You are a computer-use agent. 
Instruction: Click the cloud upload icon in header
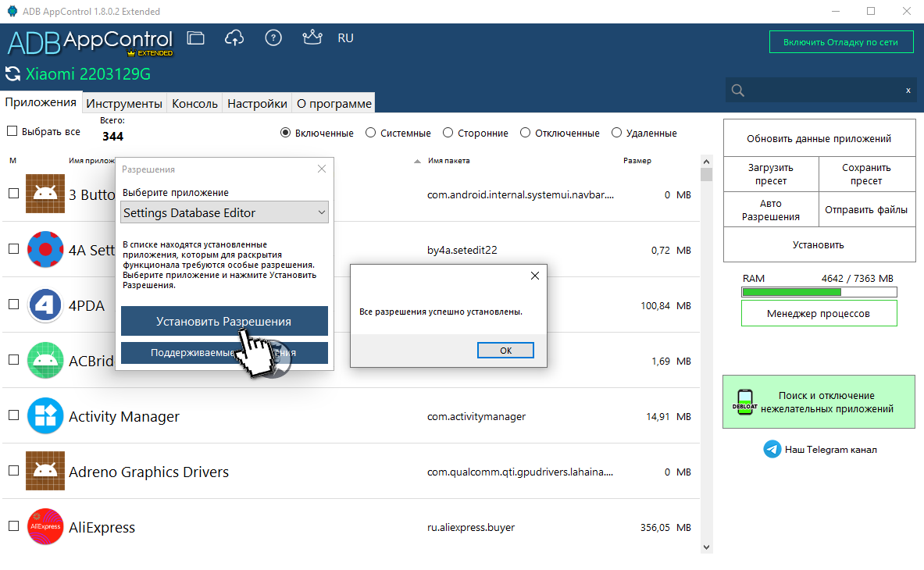234,38
